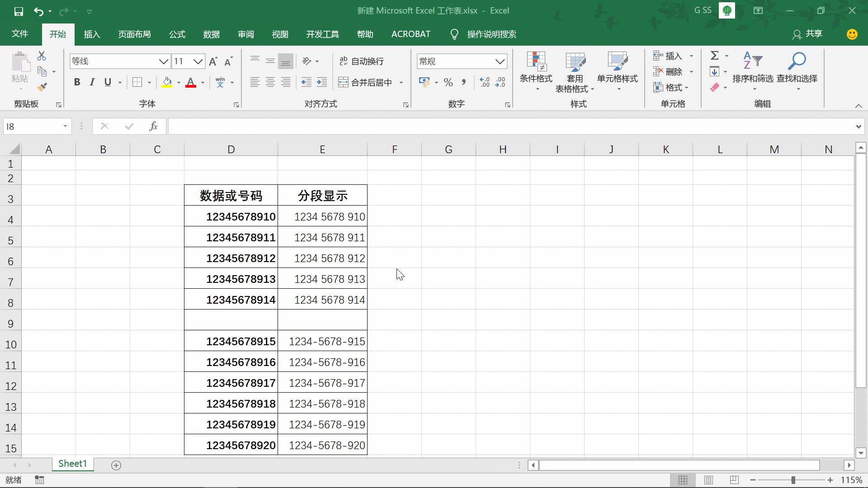Click the AutoSum sigma icon
Viewport: 868px width, 488px height.
pyautogui.click(x=714, y=56)
